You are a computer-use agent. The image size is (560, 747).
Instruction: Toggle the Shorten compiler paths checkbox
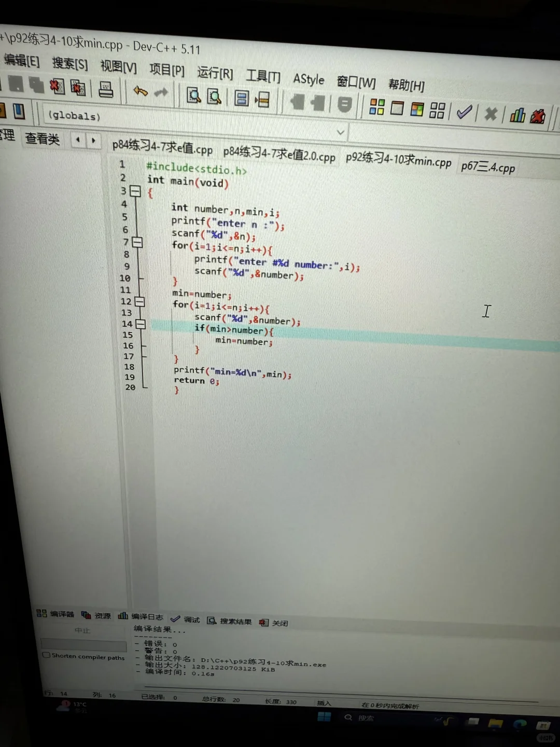coord(47,655)
